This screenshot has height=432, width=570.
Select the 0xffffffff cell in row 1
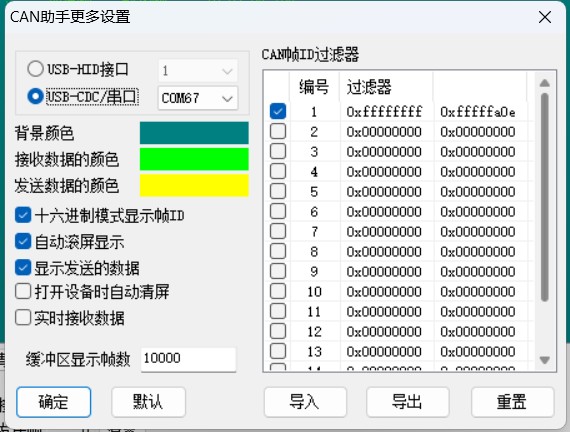385,112
